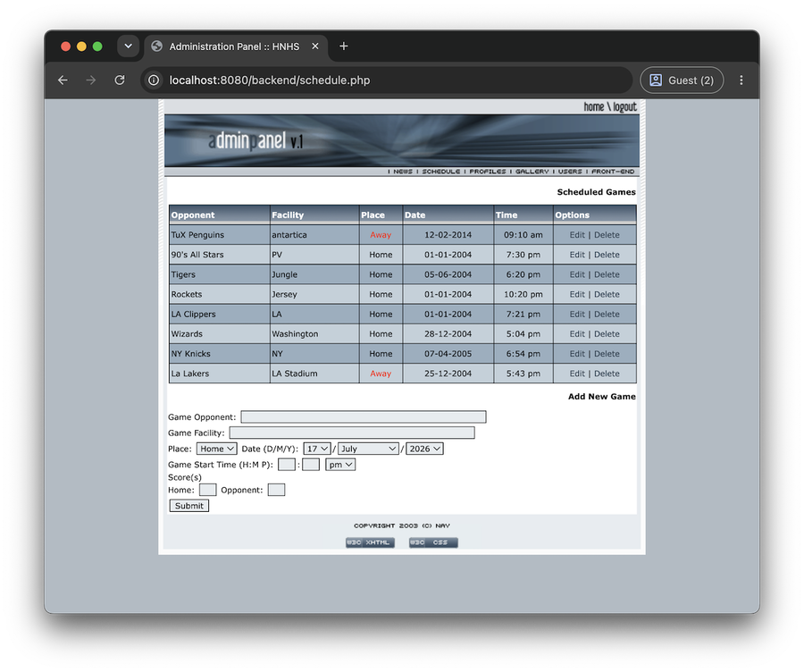Open a new browser tab with plus icon
This screenshot has width=804, height=672.
click(344, 46)
